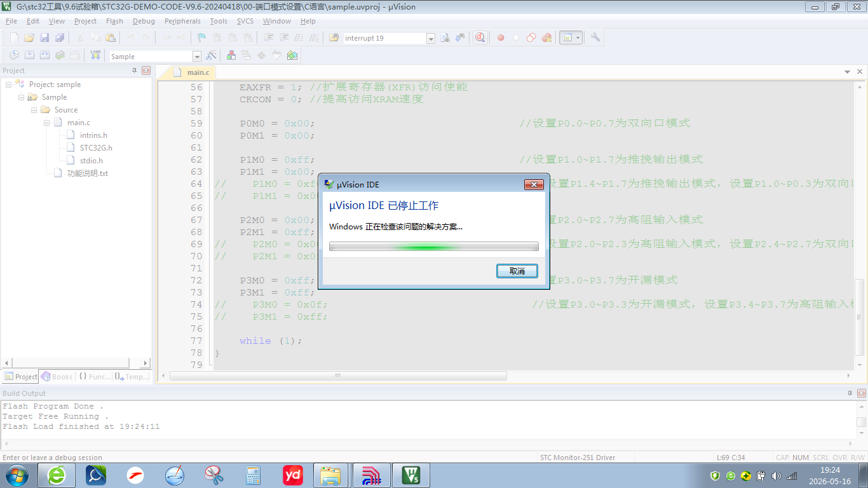The width and height of the screenshot is (868, 488).
Task: Click the editor horizontal scrollbar
Action: click(339, 376)
